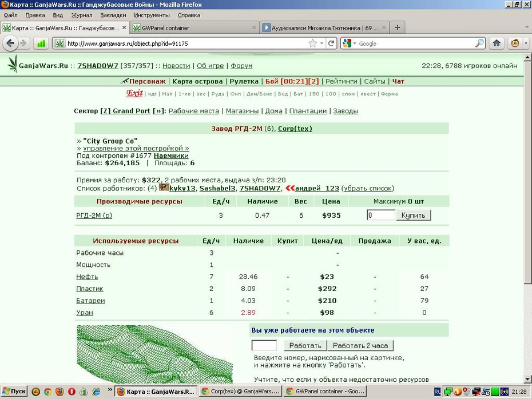Click the Работать button
The image size is (532, 399).
[305, 345]
